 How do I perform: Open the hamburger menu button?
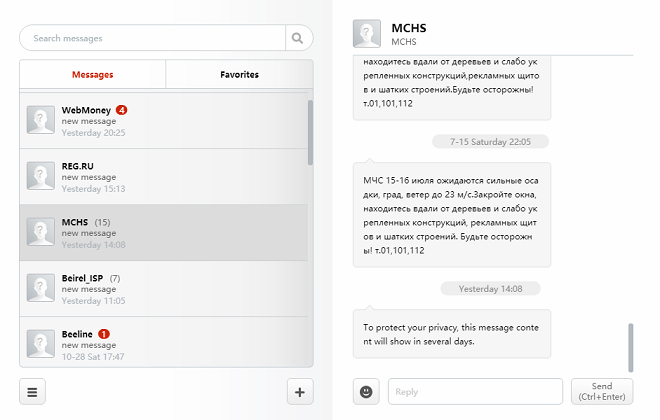[32, 392]
